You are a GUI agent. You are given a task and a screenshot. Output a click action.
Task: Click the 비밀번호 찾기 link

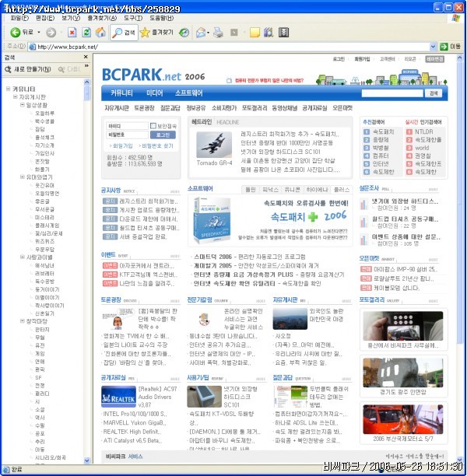point(156,146)
